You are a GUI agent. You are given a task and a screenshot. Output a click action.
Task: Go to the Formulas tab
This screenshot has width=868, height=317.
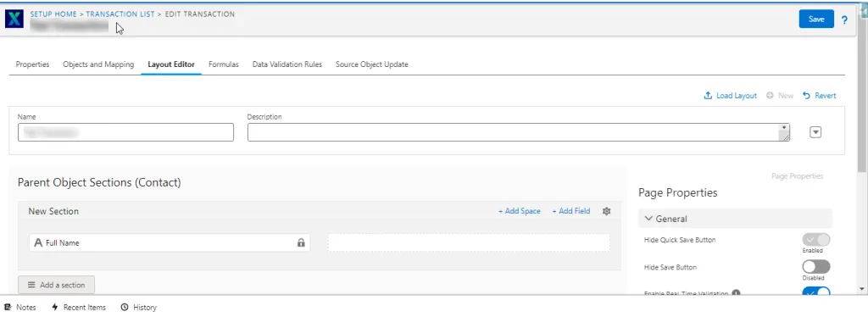click(x=224, y=64)
